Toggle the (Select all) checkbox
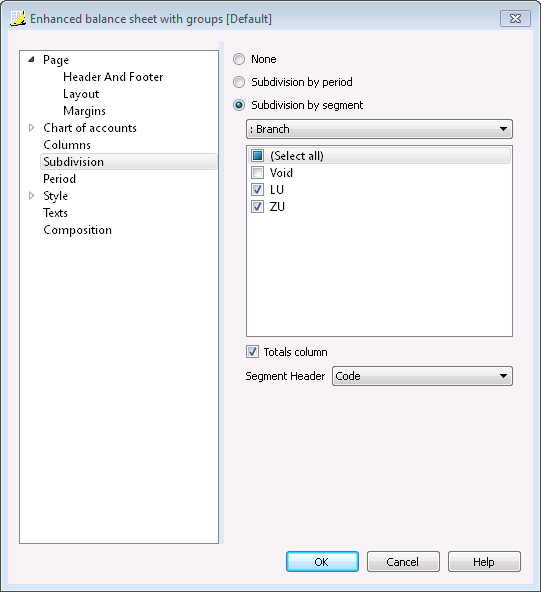The width and height of the screenshot is (541, 592). pos(257,156)
